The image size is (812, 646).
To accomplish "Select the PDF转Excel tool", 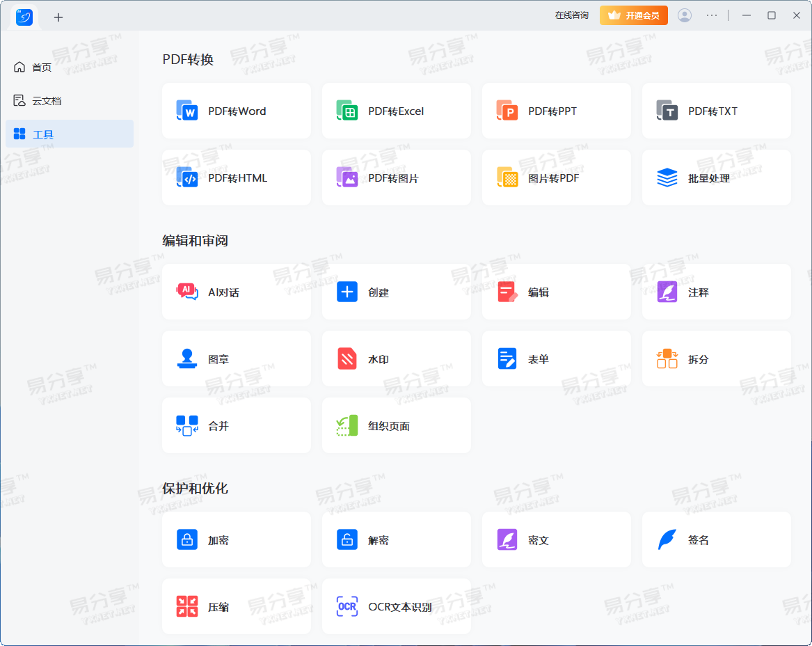I will pyautogui.click(x=396, y=110).
